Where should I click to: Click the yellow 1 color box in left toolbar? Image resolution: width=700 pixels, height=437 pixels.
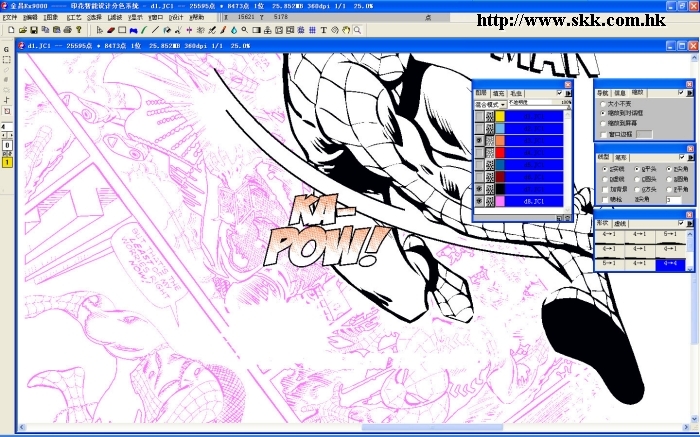click(x=7, y=162)
